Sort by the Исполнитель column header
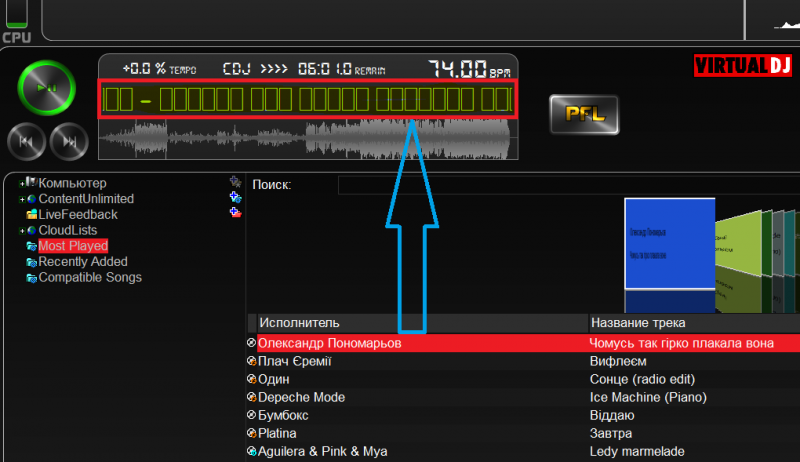 pyautogui.click(x=420, y=323)
